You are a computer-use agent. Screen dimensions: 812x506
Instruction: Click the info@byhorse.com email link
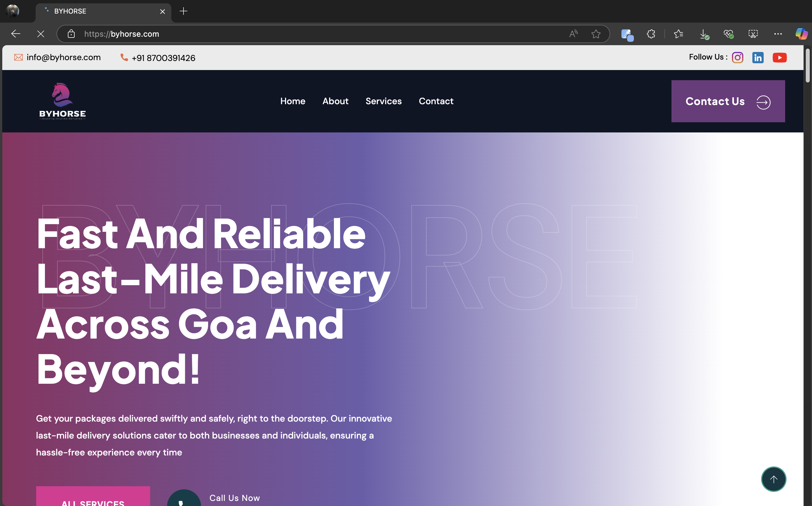coord(63,57)
